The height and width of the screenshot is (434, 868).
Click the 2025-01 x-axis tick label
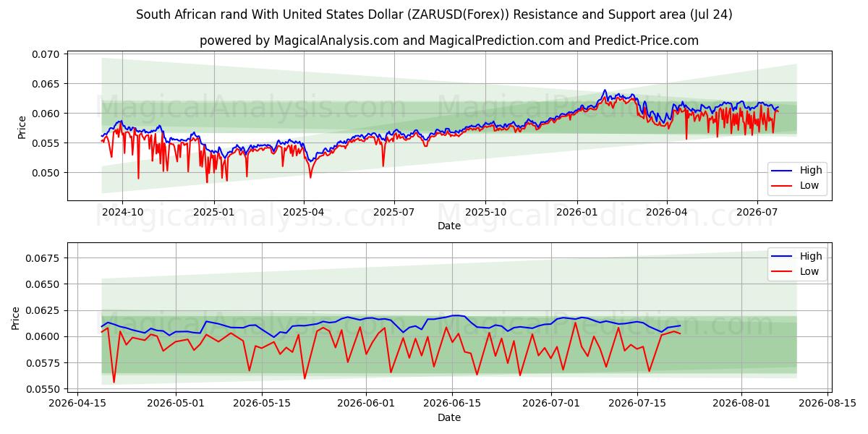(x=214, y=212)
